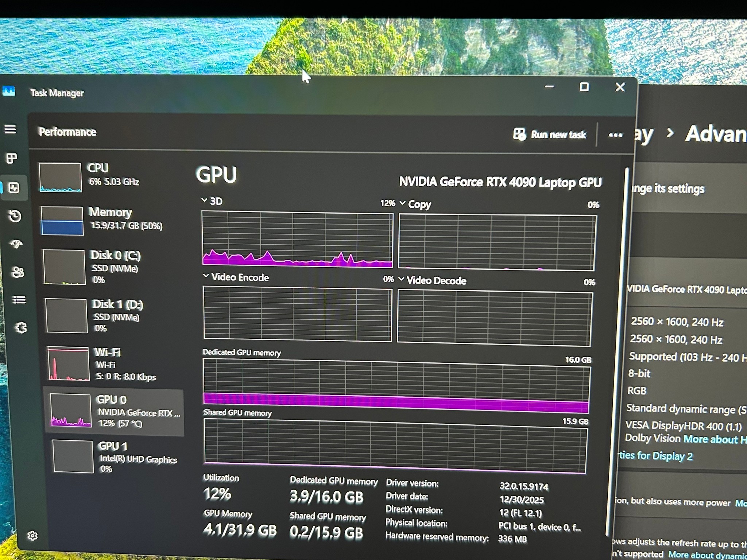
Task: Maximize the Task Manager window
Action: click(x=584, y=87)
